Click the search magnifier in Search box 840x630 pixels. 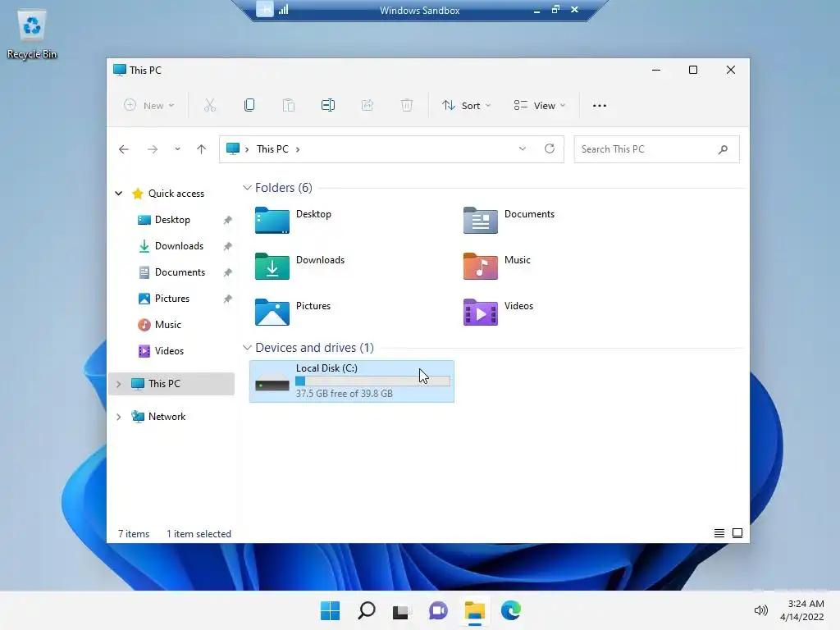click(x=723, y=149)
